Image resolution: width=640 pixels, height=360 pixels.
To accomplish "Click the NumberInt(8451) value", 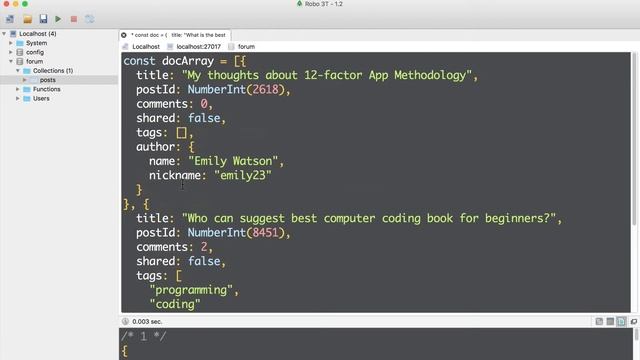I will pos(236,233).
